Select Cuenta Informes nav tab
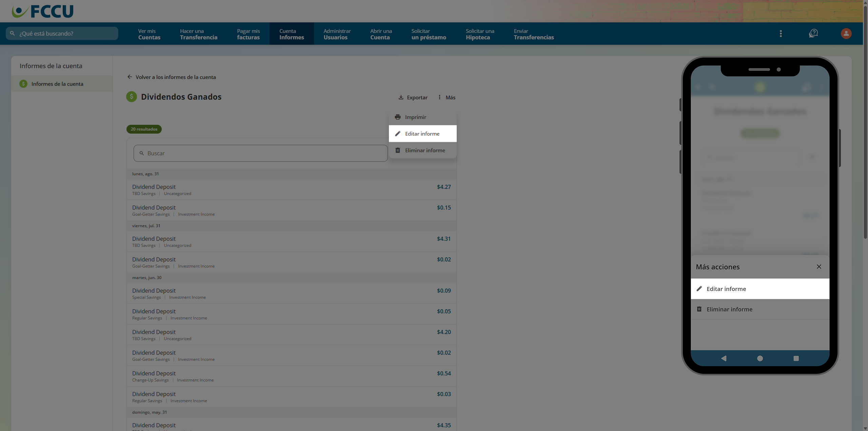Screen dimensions: 868x431 click(292, 34)
